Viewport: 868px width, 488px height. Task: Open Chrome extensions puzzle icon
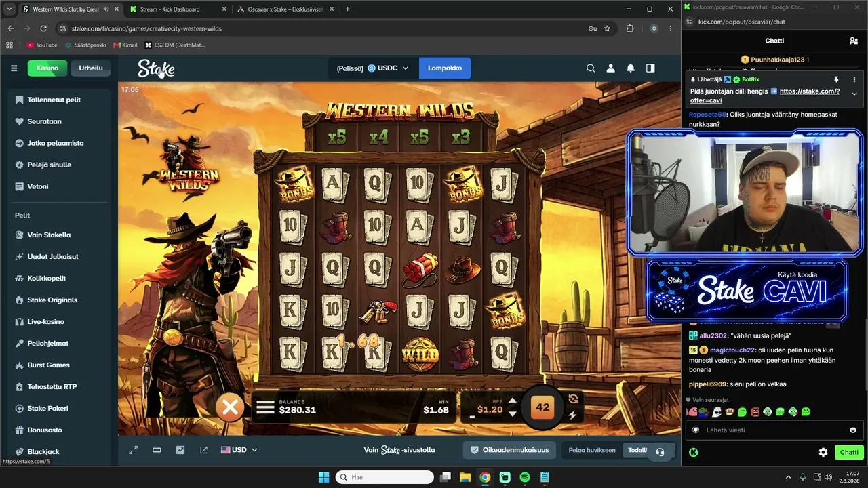click(630, 28)
